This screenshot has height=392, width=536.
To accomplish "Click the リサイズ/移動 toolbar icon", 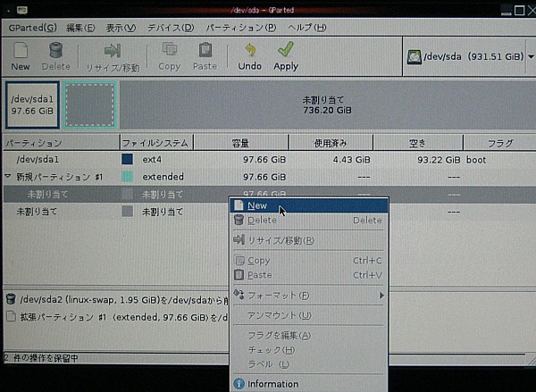I will click(113, 51).
